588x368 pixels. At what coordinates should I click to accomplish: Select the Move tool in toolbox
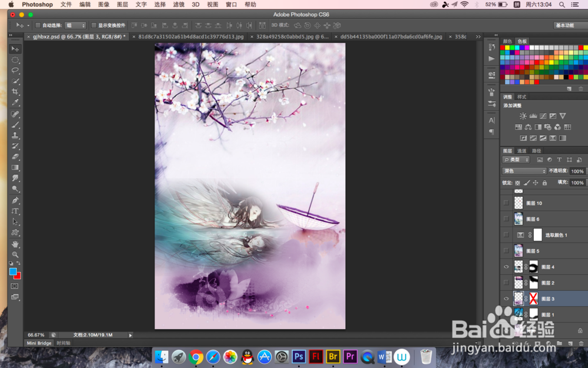[x=15, y=49]
